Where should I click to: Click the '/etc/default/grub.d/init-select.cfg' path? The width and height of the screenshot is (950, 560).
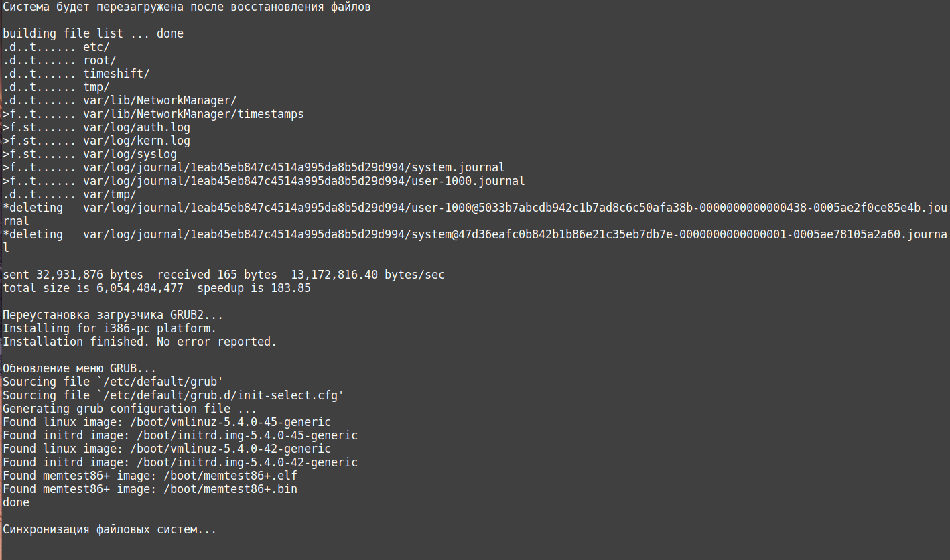click(x=220, y=395)
